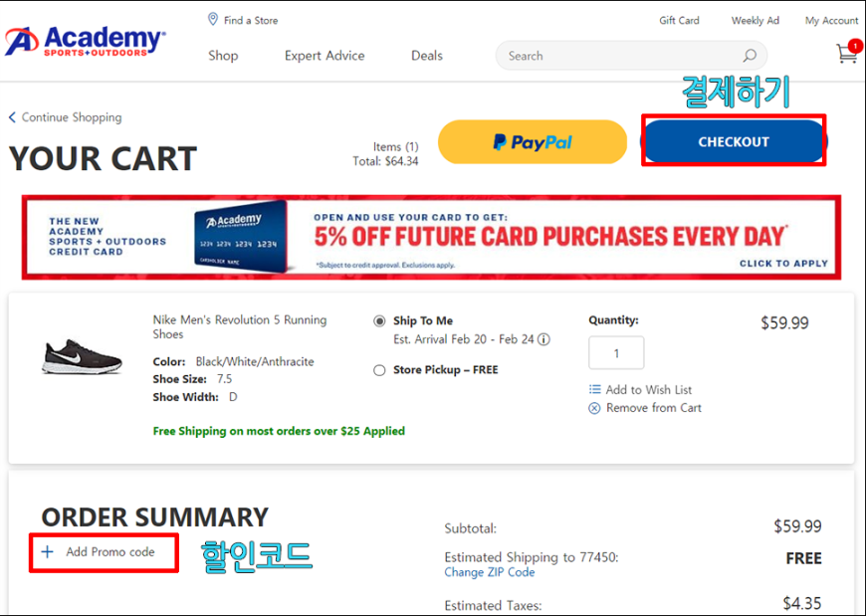Screen dimensions: 866x616
Task: Click the quantity input box
Action: (x=616, y=353)
